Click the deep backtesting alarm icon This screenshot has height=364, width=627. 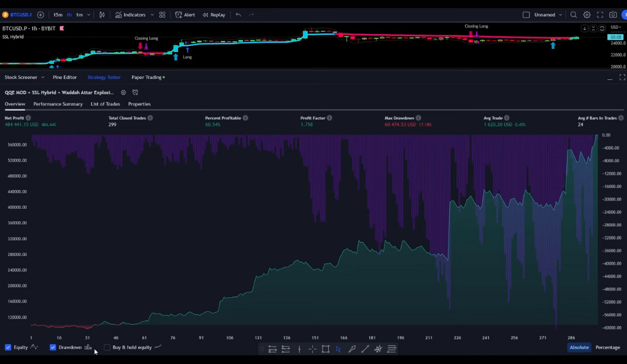pos(136,93)
